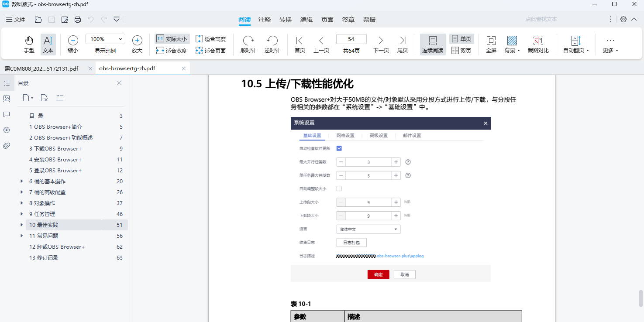Click the print icon
Image resolution: width=644 pixels, height=322 pixels.
click(x=78, y=20)
